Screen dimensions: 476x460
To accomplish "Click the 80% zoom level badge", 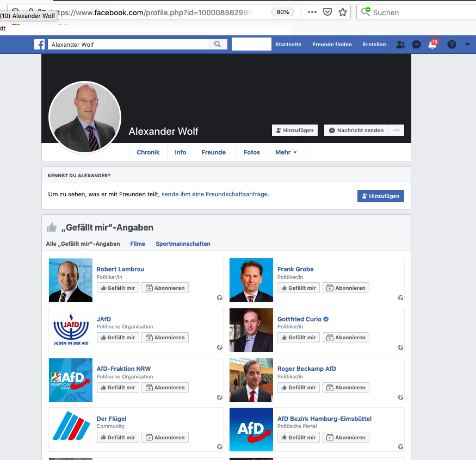I will point(283,12).
